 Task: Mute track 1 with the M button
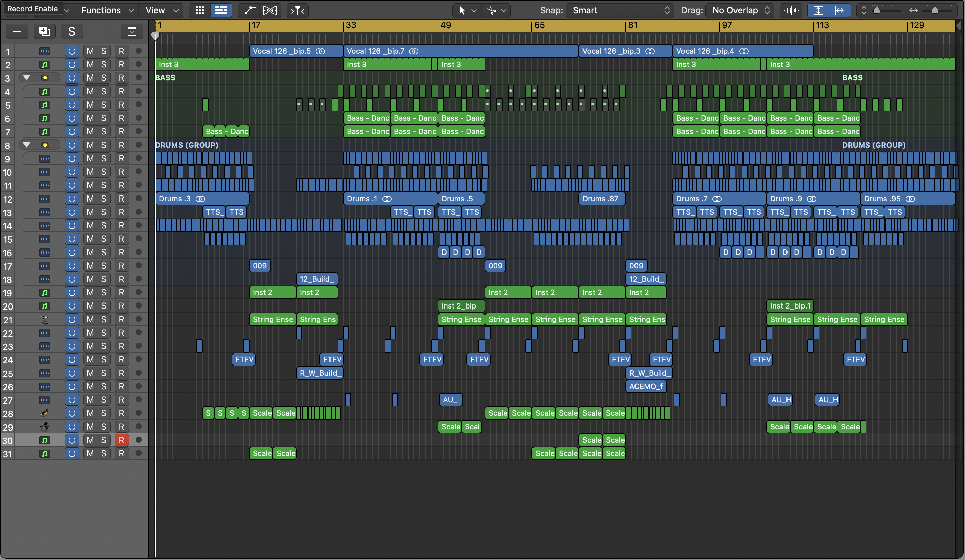90,51
